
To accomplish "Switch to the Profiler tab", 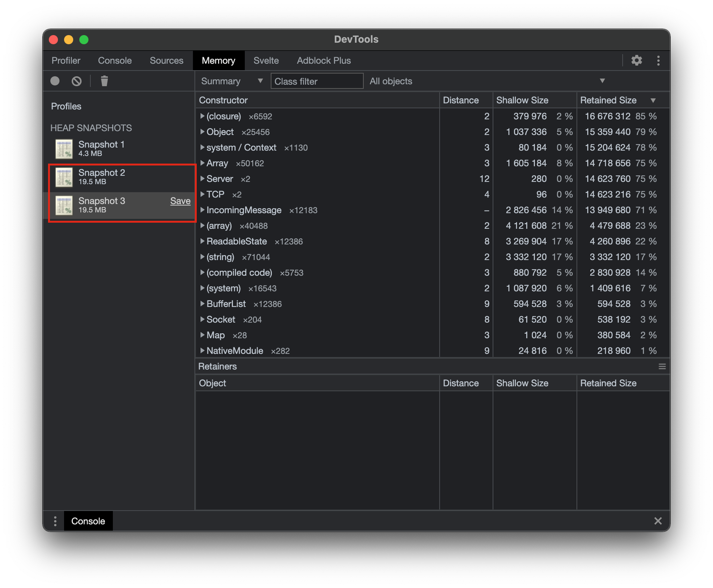I will 66,61.
